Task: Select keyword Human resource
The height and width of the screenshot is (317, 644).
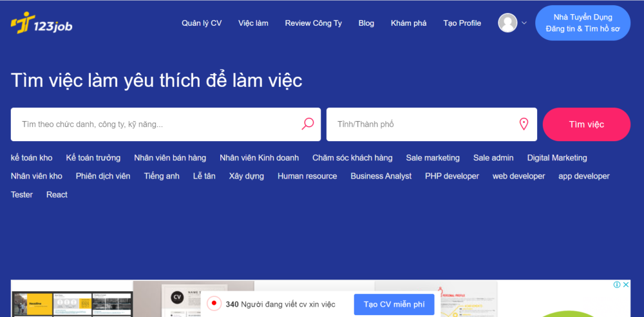Action: pos(307,176)
